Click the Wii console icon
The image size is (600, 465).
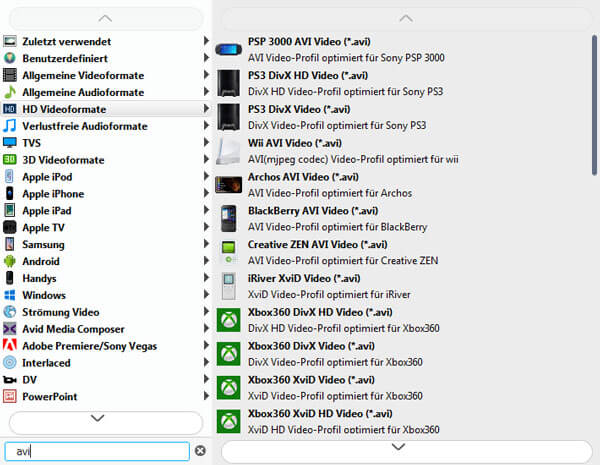point(228,151)
